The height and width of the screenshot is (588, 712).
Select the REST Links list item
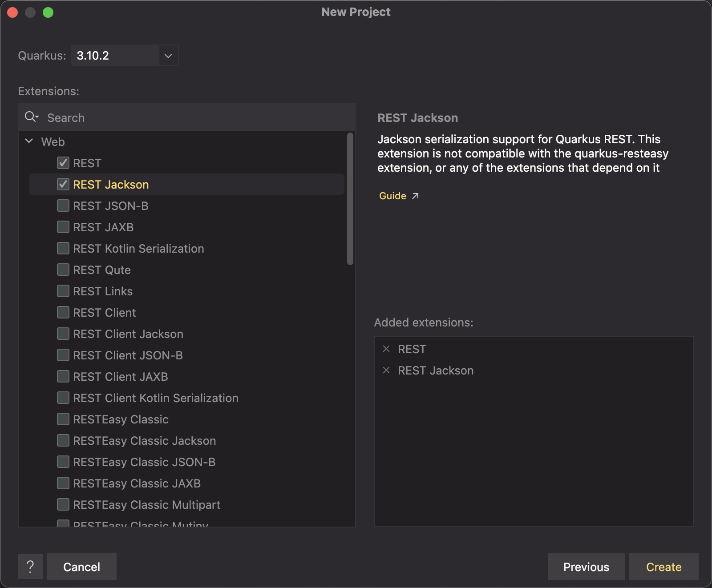pyautogui.click(x=103, y=291)
